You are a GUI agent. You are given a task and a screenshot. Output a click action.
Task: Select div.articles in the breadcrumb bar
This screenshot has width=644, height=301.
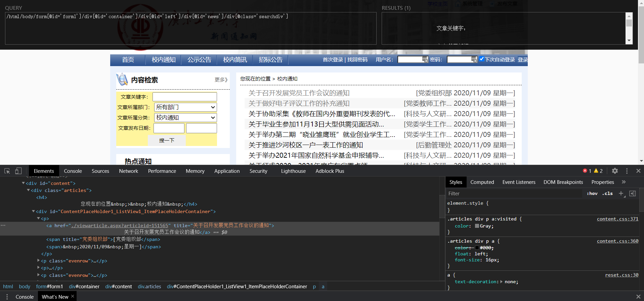[149, 286]
